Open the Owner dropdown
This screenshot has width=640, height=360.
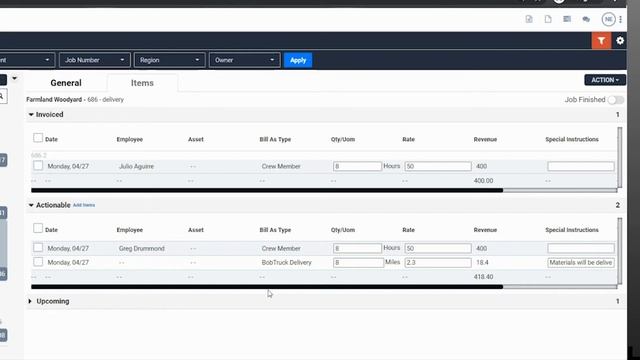[244, 60]
